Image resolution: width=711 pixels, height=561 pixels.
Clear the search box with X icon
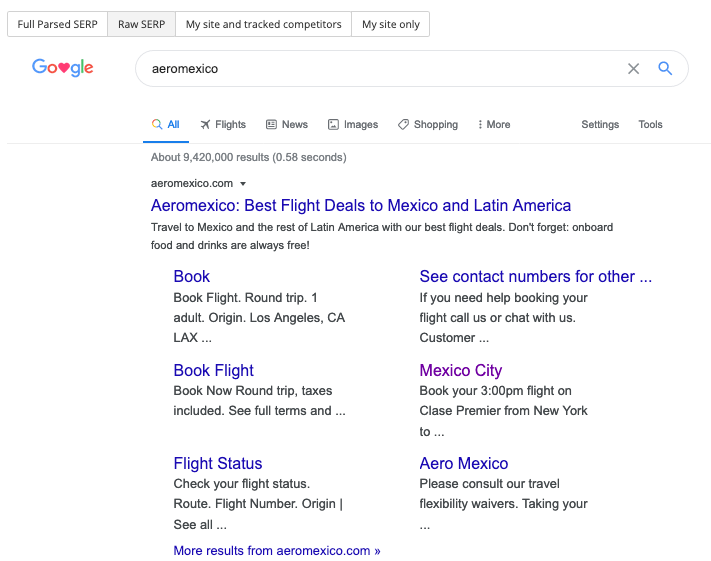coord(633,69)
